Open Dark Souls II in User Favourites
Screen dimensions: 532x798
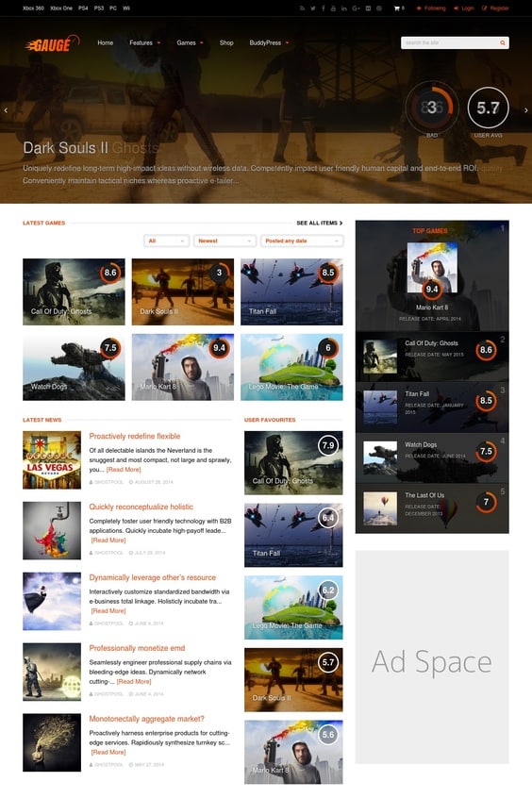click(x=293, y=680)
